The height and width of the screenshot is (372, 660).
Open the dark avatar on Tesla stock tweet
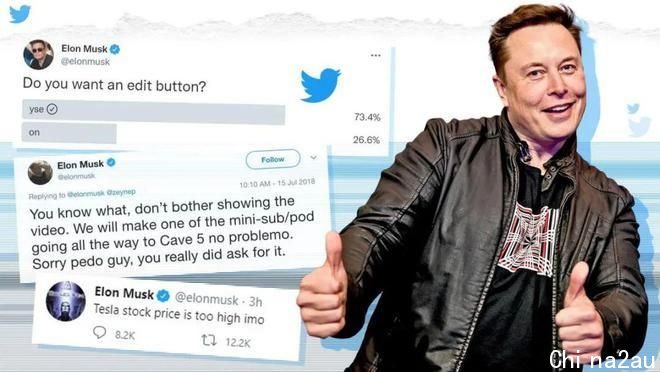(66, 301)
